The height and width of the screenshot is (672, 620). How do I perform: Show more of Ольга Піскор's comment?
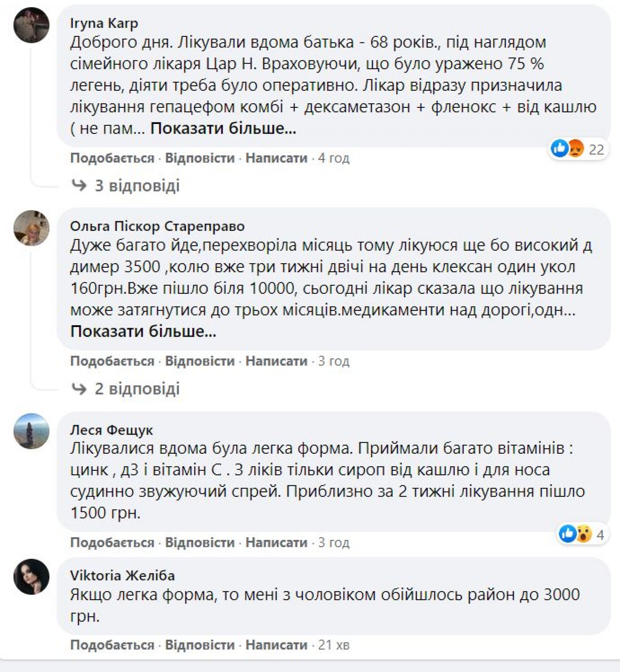[143, 331]
